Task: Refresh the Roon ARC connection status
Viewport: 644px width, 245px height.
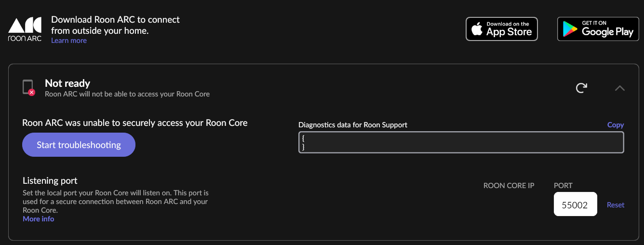Action: click(581, 88)
